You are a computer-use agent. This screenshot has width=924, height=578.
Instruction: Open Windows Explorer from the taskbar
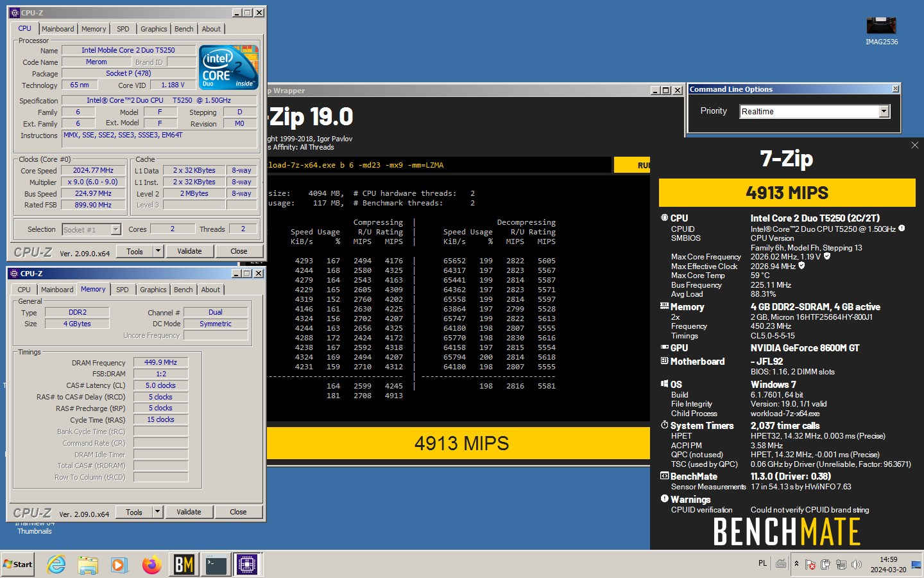tap(88, 565)
